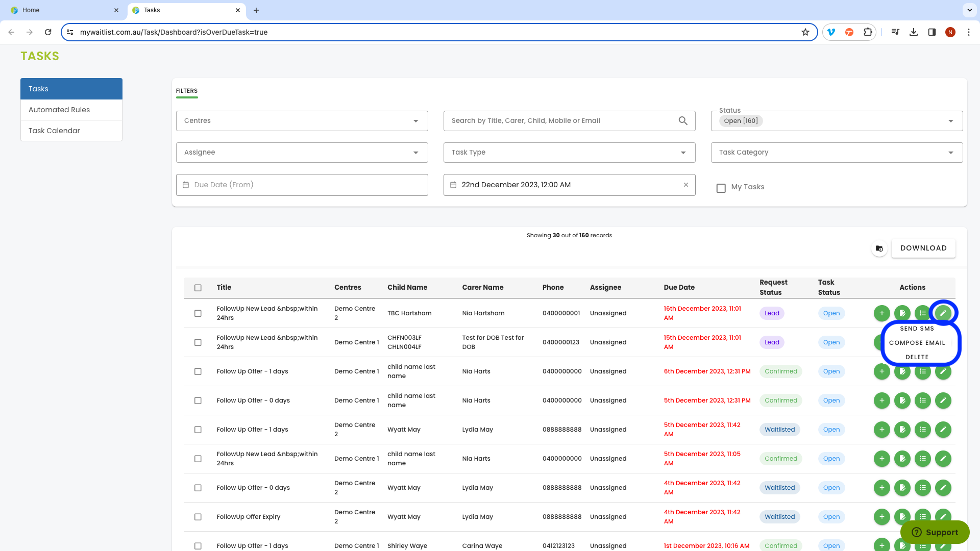Open a new browser tab with the plus button
Viewport: 980px width, 551px height.
(x=256, y=10)
